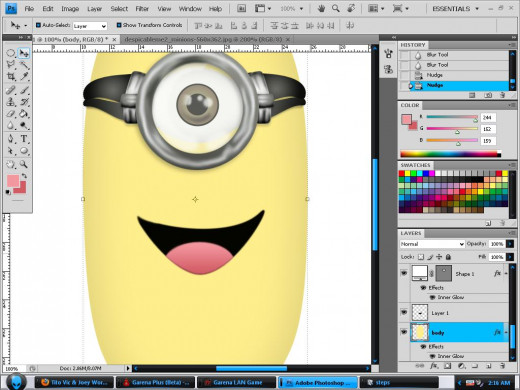Select the Move tool in toolbox

pyautogui.click(x=24, y=53)
